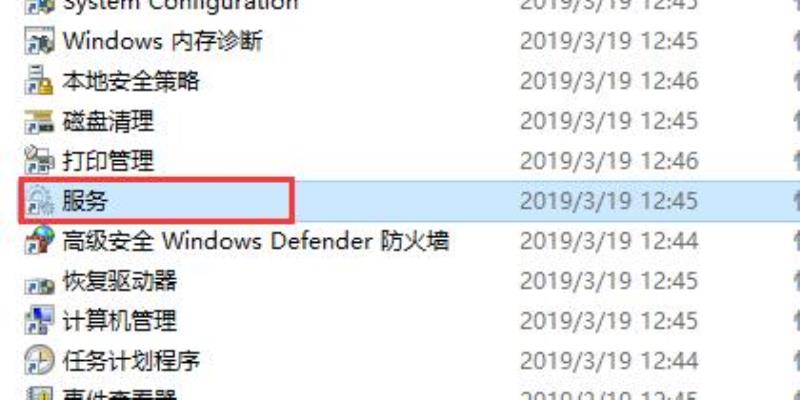Screen dimensions: 800x400
Task: Select the Windows Defender 防火墙 globe icon
Action: (x=39, y=240)
